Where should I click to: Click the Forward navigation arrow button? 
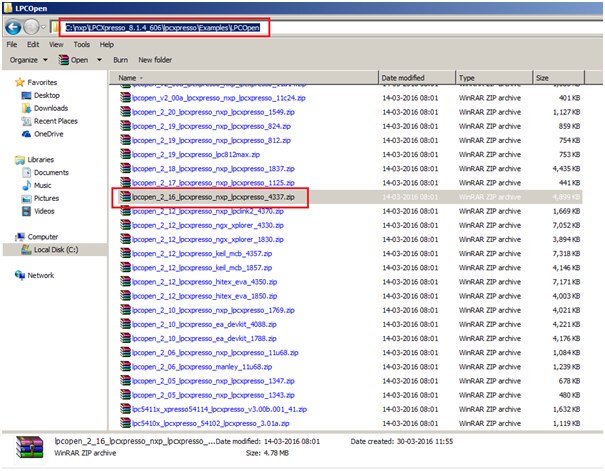pos(31,27)
